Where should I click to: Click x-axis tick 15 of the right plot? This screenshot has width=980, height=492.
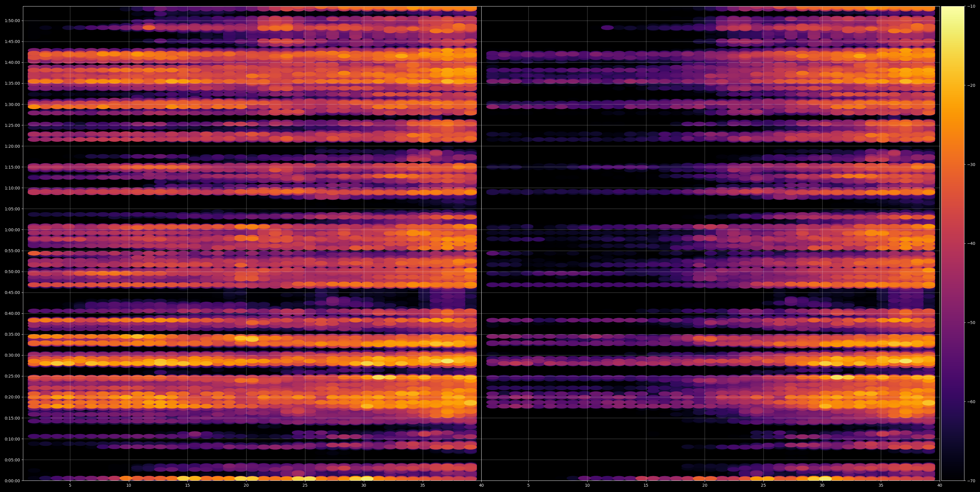(x=646, y=486)
